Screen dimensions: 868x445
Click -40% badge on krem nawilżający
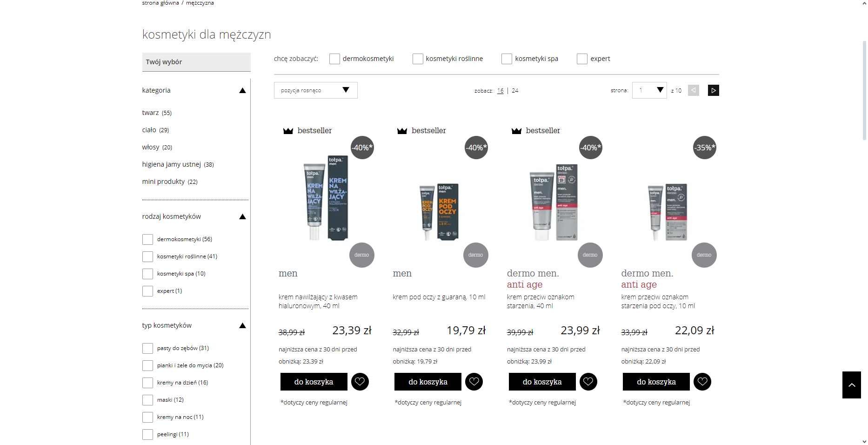pos(362,148)
